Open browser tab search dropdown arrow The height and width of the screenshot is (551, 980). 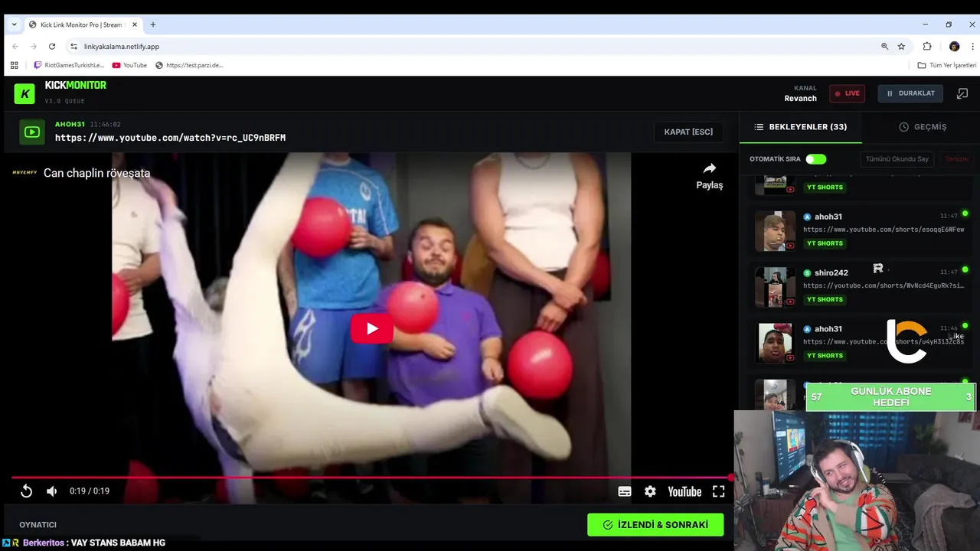14,24
